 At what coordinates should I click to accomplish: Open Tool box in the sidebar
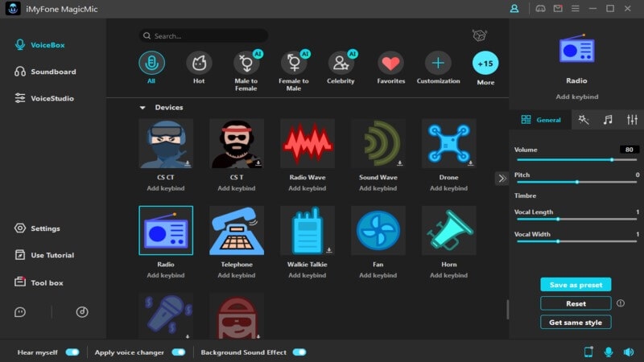[39, 282]
